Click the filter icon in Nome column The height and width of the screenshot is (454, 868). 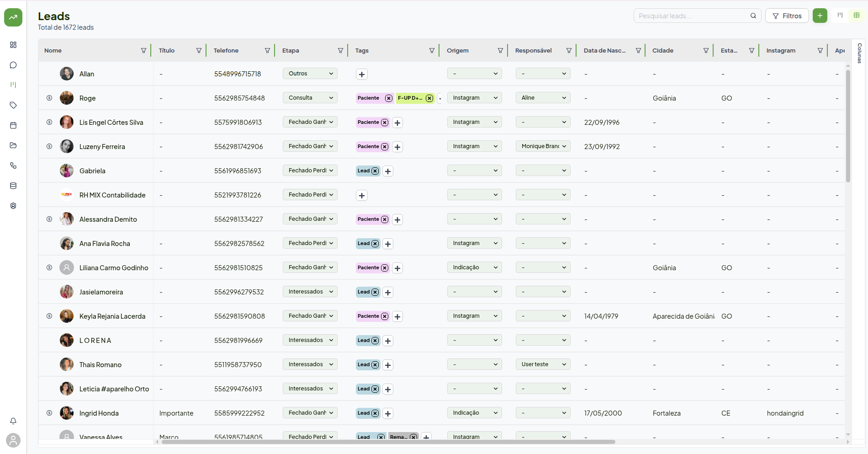click(x=143, y=51)
